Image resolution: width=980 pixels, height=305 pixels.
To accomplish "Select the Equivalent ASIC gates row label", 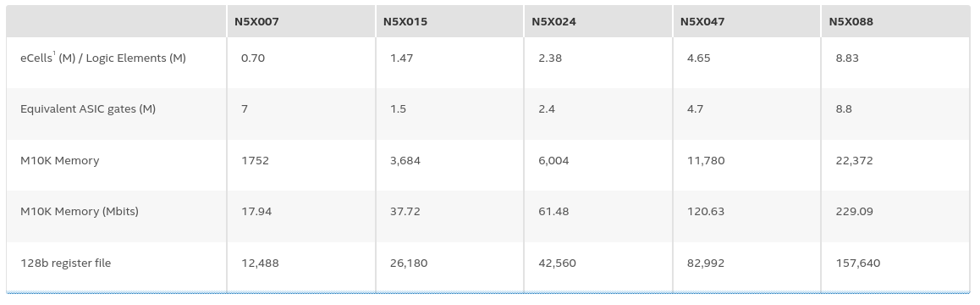I will 88,109.
